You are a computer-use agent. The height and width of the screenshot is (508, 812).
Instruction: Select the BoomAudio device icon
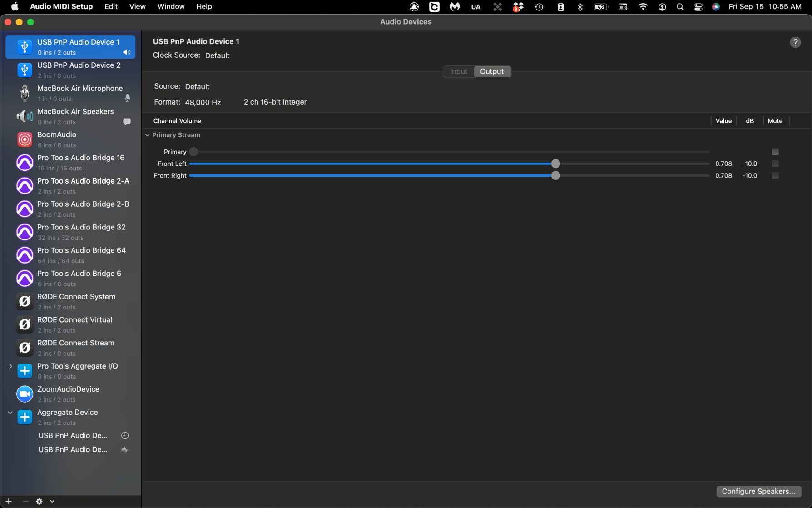tap(25, 139)
